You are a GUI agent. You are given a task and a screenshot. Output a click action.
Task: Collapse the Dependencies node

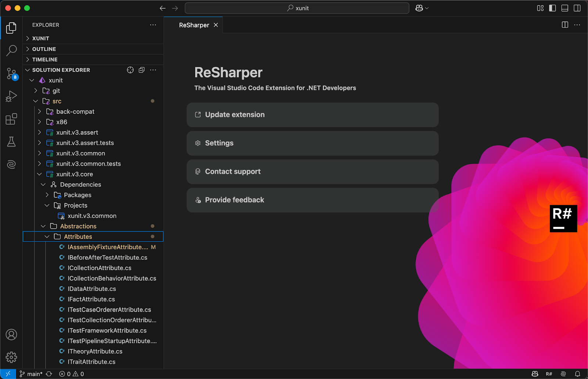tap(43, 185)
